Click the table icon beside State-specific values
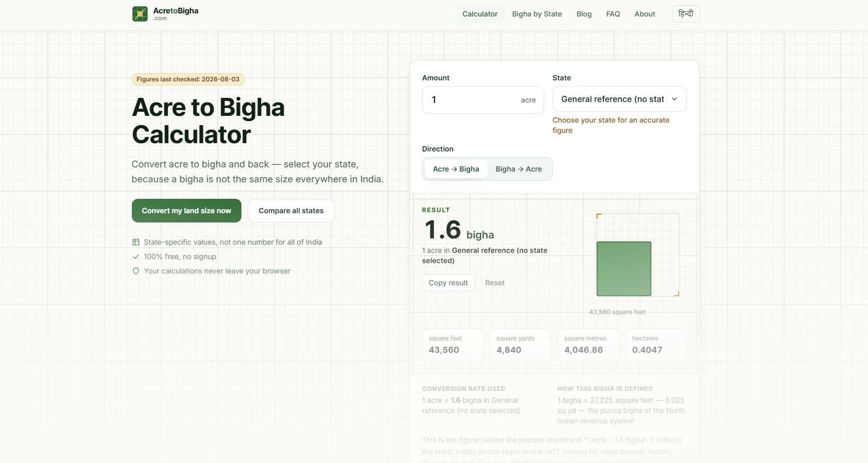 point(136,242)
